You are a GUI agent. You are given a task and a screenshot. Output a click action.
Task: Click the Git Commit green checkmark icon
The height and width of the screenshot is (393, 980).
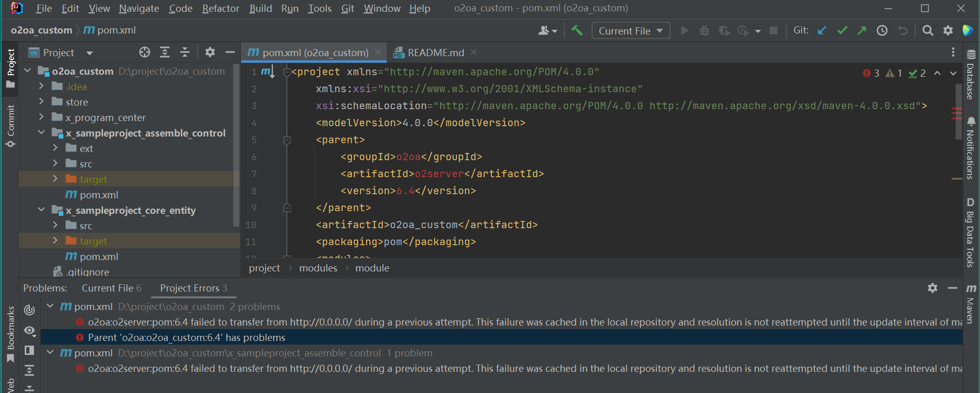click(x=843, y=30)
